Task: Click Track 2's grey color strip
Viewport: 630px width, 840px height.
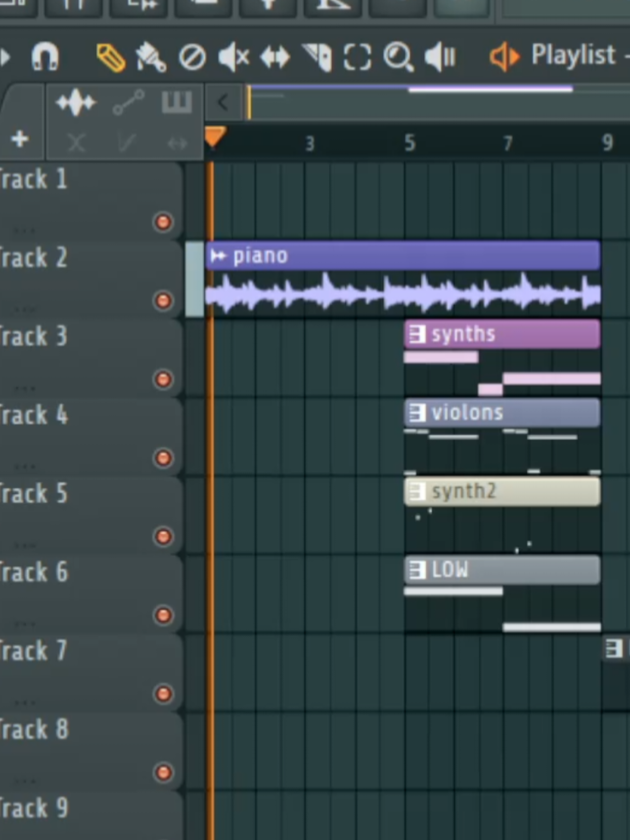Action: pyautogui.click(x=194, y=279)
